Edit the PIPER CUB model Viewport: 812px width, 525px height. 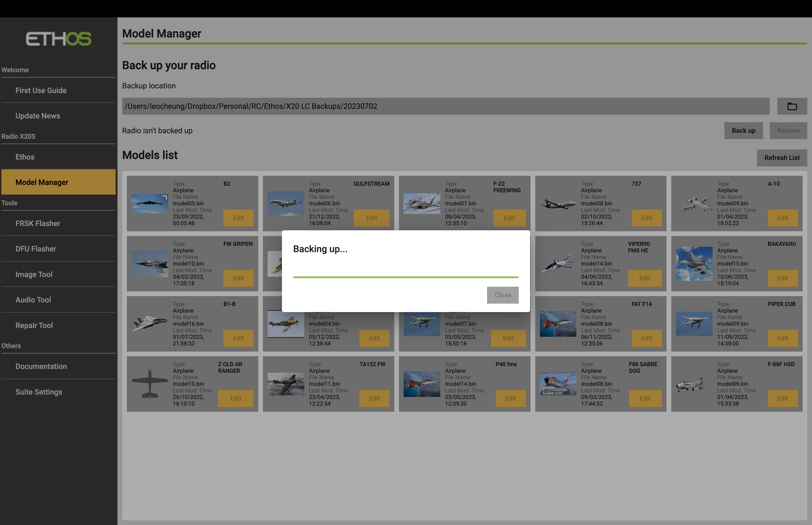click(x=782, y=338)
